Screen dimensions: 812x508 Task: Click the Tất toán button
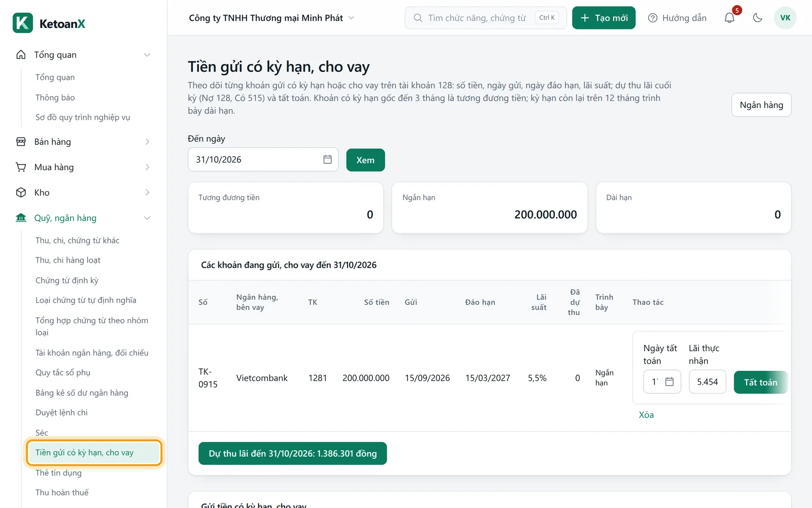[x=760, y=382]
